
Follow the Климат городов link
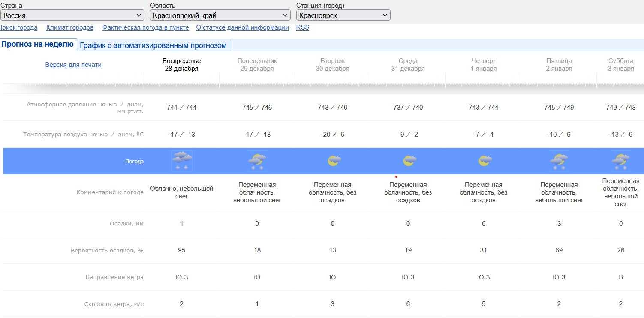(x=70, y=27)
